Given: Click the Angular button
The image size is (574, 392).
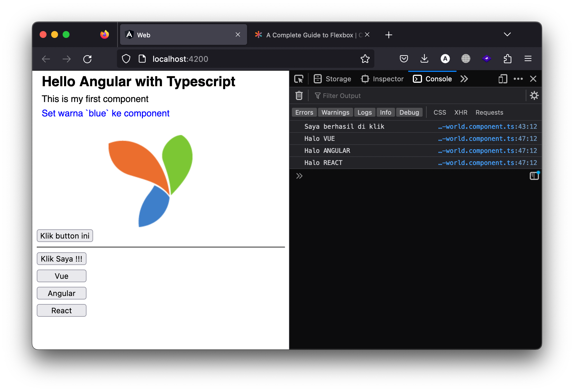Looking at the screenshot, I should pos(61,293).
